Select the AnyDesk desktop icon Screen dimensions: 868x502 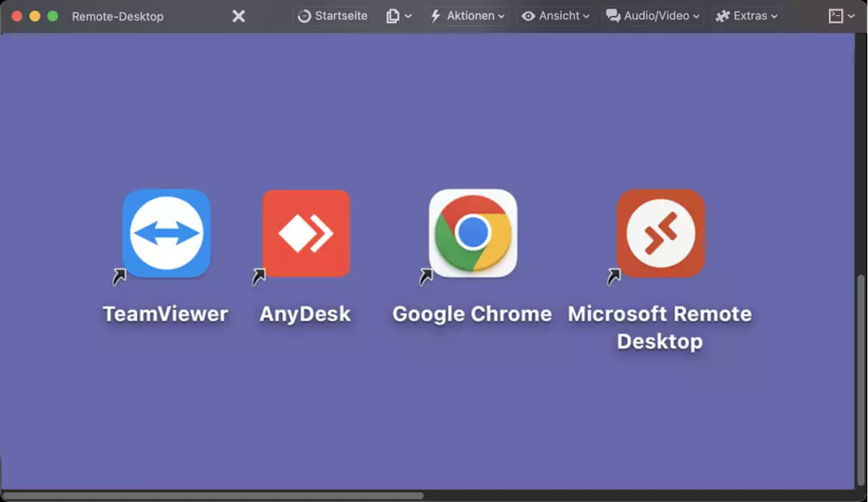[x=306, y=234]
